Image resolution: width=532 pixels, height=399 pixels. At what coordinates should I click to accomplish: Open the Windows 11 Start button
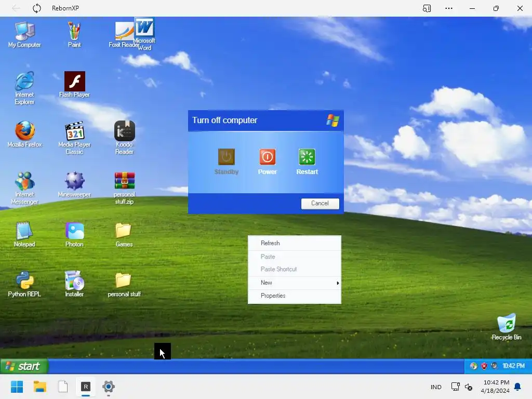pyautogui.click(x=17, y=387)
